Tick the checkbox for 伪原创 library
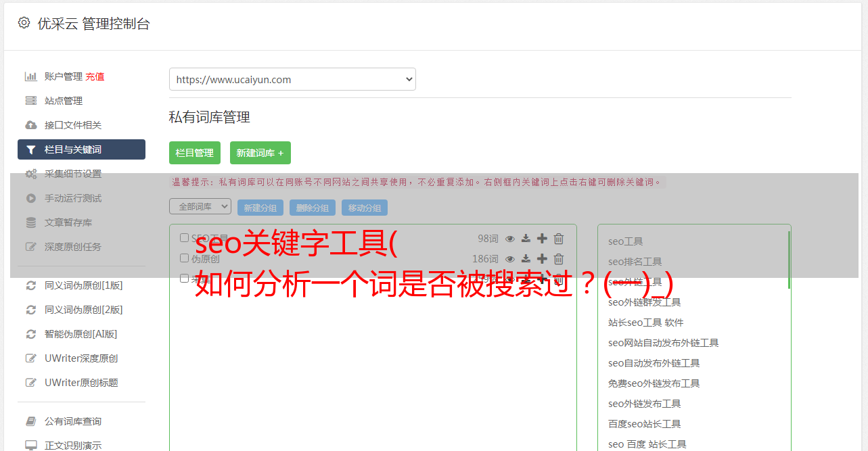The image size is (868, 451). (184, 258)
